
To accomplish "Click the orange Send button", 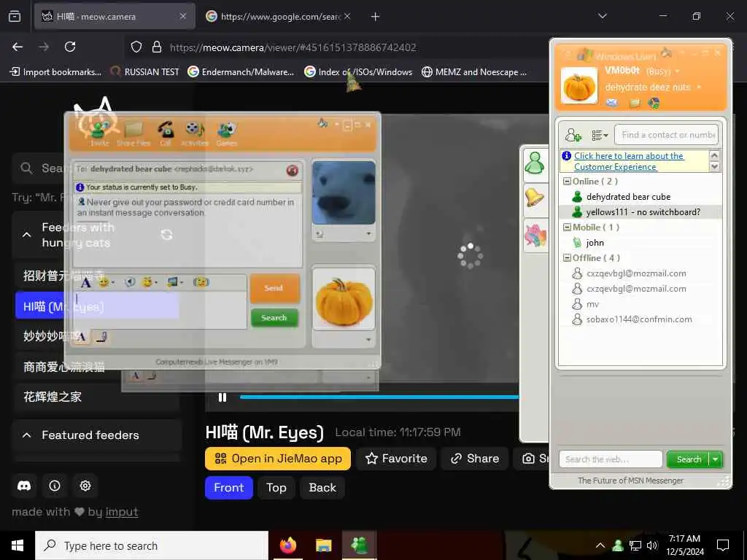I will [x=274, y=288].
